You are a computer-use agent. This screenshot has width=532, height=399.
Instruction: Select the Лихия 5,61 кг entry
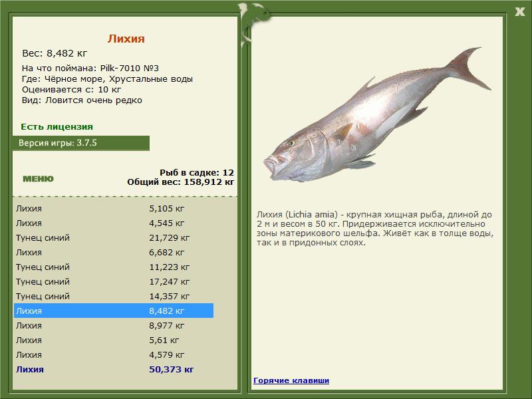(x=114, y=340)
